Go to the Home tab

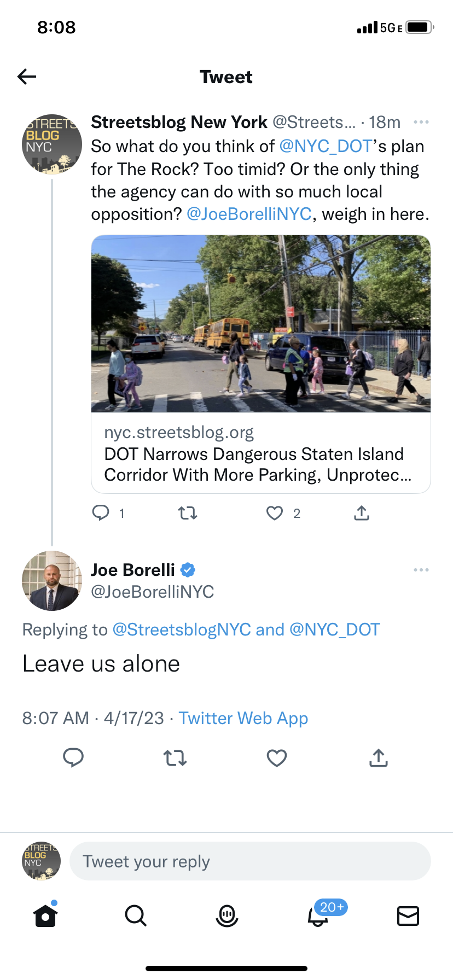(45, 915)
